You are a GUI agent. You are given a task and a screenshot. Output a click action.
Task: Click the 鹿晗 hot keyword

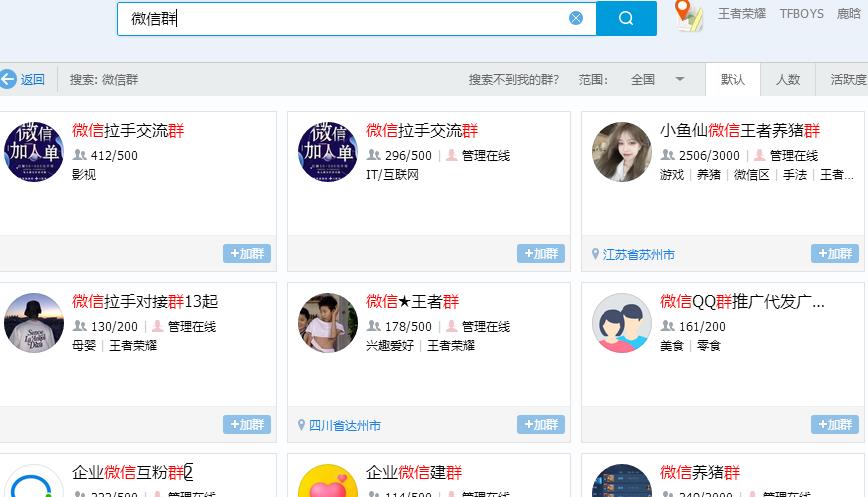[x=849, y=14]
